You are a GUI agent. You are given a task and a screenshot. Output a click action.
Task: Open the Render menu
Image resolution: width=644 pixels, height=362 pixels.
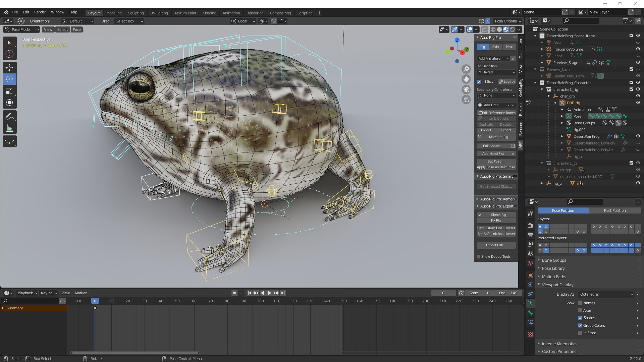pyautogui.click(x=40, y=12)
